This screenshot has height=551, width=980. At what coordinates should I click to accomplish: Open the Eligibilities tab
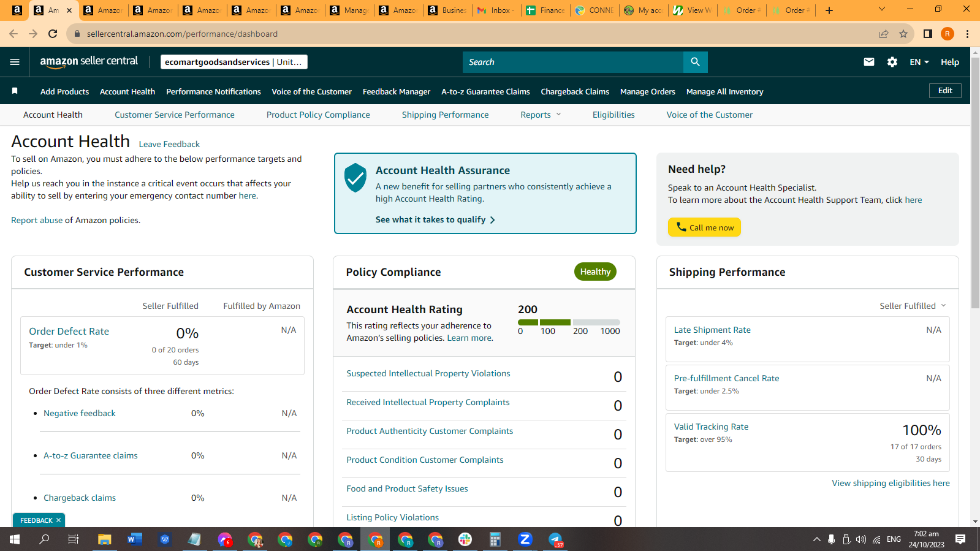[613, 115]
